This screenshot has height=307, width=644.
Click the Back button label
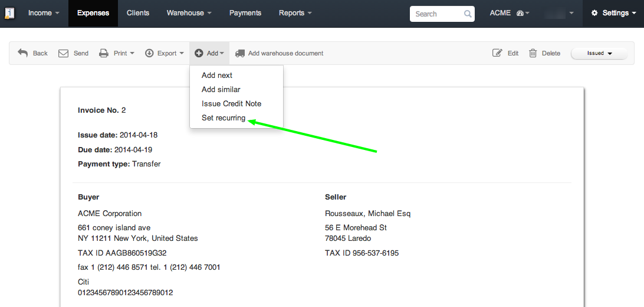(x=40, y=53)
